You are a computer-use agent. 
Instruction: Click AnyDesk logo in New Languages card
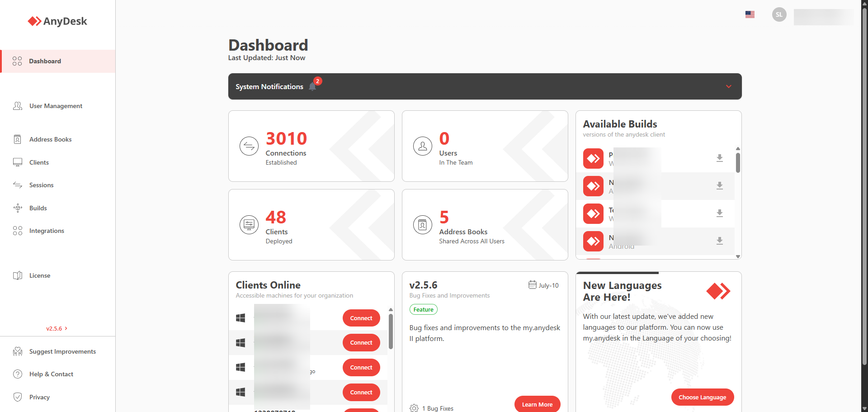[x=718, y=291]
